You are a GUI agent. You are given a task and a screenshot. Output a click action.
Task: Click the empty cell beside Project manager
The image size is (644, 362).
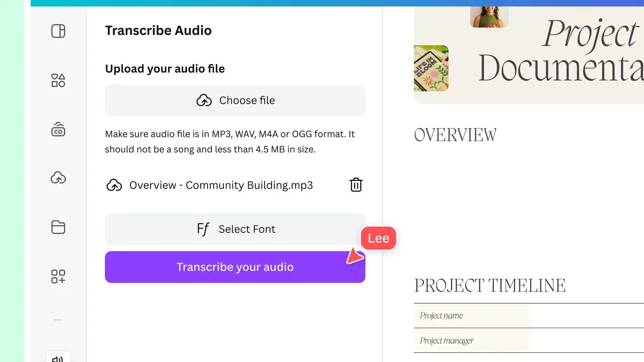[587, 341]
